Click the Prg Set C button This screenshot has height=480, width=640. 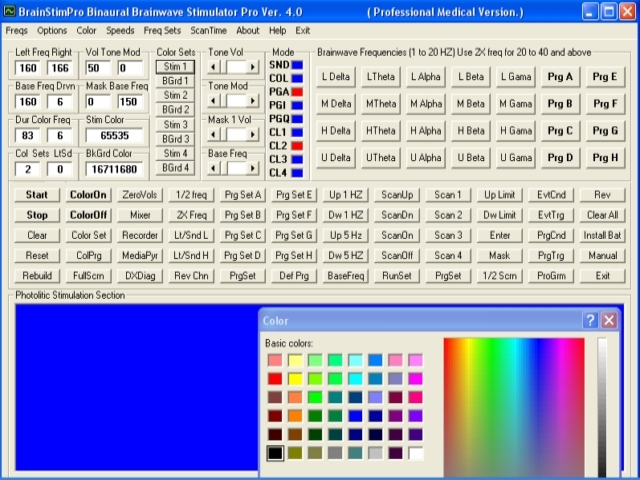[243, 236]
